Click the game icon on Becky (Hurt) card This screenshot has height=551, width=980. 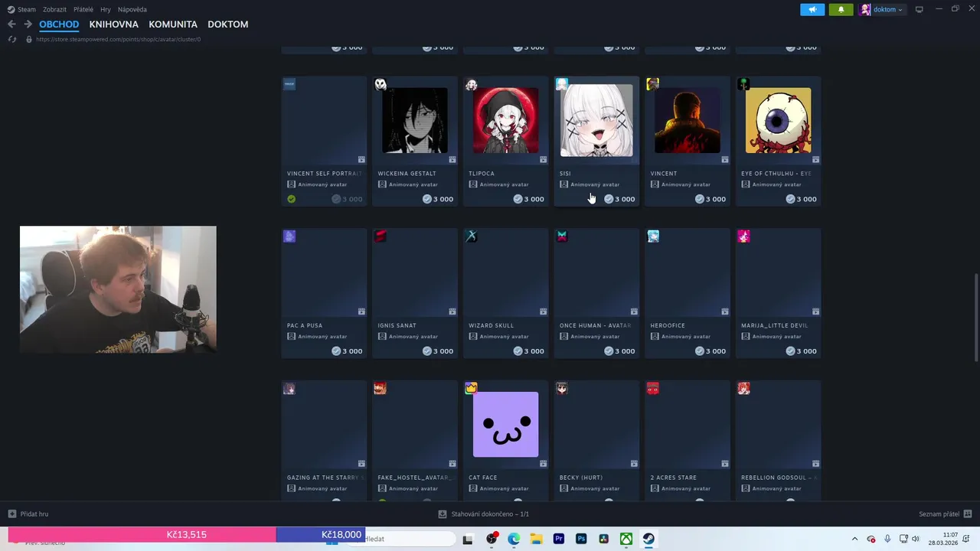coord(562,389)
